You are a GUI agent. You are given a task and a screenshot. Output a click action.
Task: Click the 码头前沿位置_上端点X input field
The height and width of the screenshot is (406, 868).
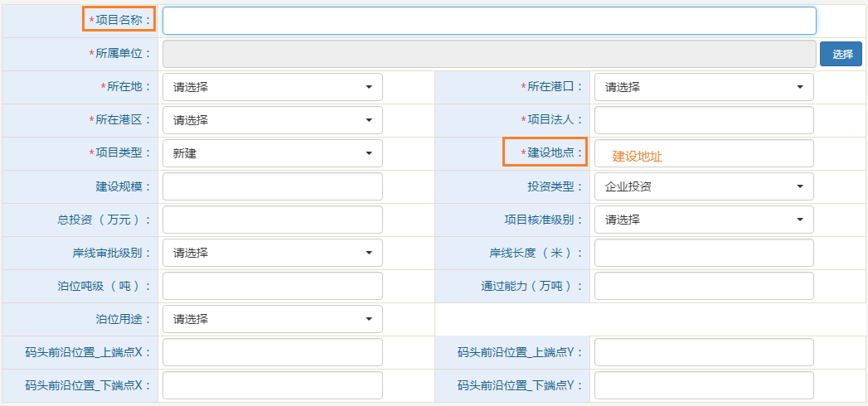coord(272,352)
